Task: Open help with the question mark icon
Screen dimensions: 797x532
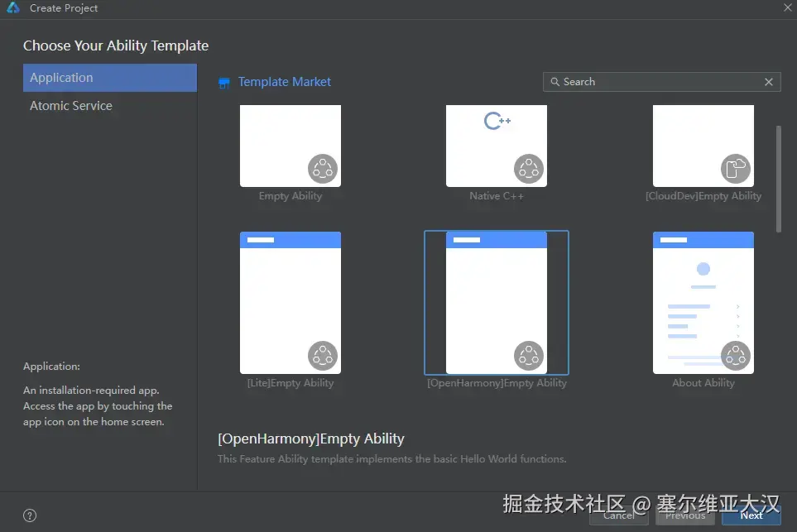Action: click(30, 515)
